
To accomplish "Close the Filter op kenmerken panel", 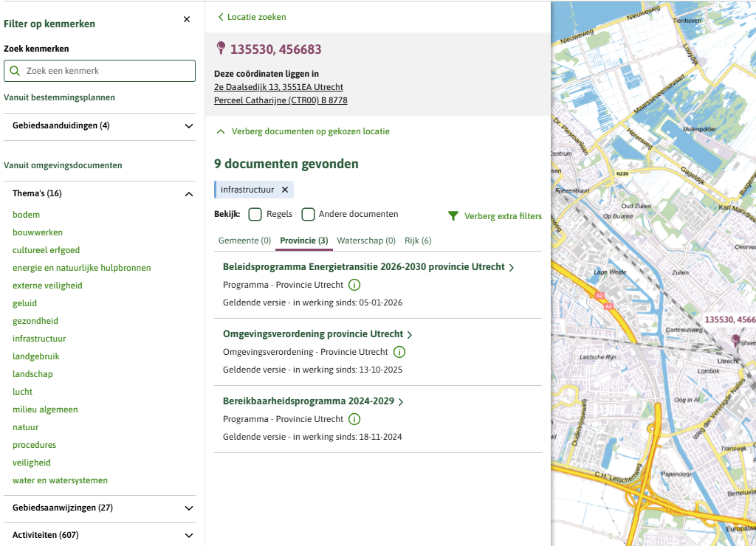I will 187,20.
